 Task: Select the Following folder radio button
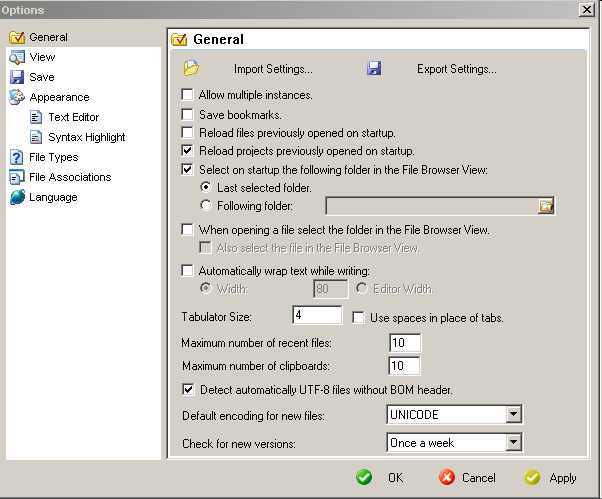pos(206,206)
